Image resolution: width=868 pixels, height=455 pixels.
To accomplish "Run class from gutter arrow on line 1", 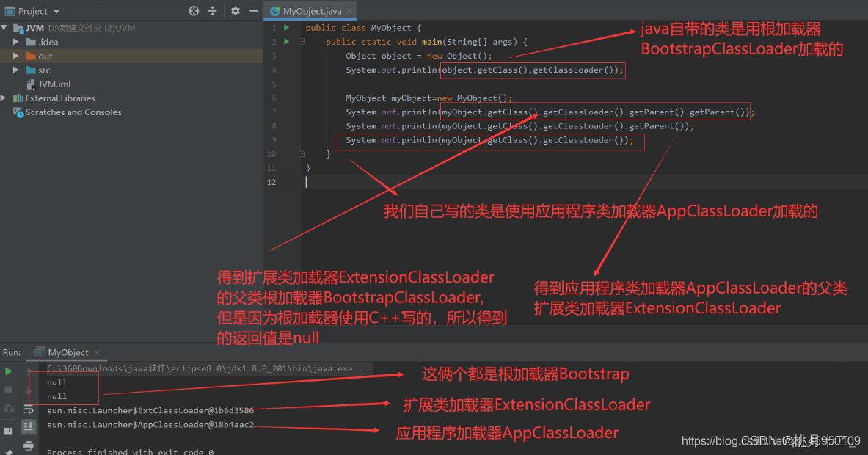I will (287, 28).
